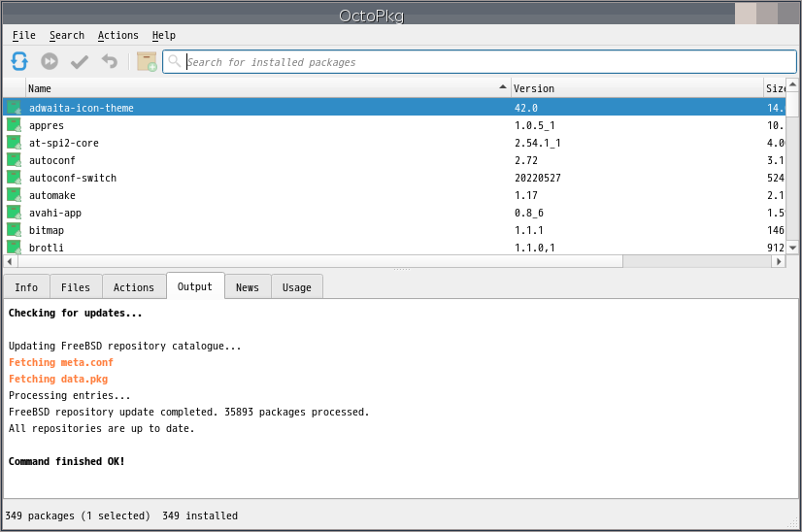Image resolution: width=802 pixels, height=532 pixels.
Task: Click the magnifier icon in search field
Action: [x=175, y=62]
